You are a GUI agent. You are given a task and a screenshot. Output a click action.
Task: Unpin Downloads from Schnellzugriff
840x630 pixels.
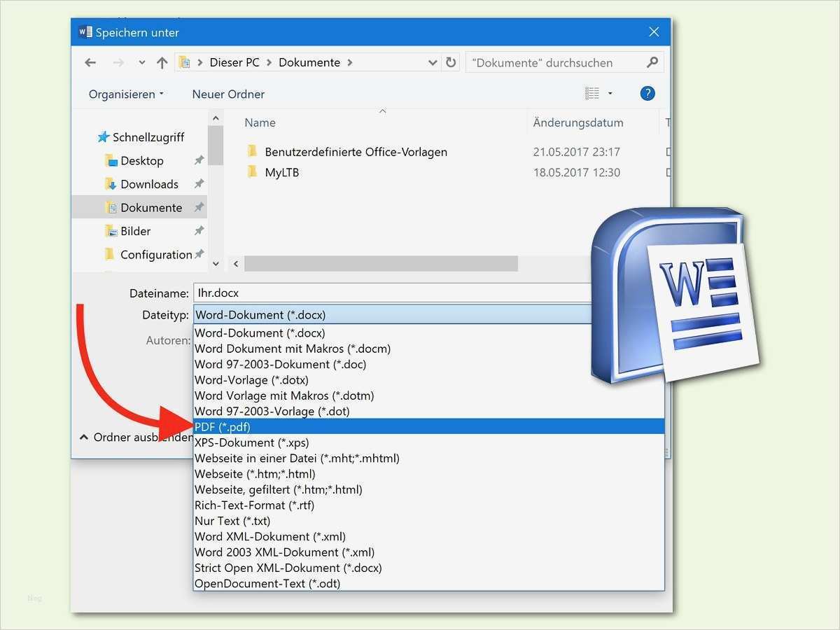click(199, 183)
